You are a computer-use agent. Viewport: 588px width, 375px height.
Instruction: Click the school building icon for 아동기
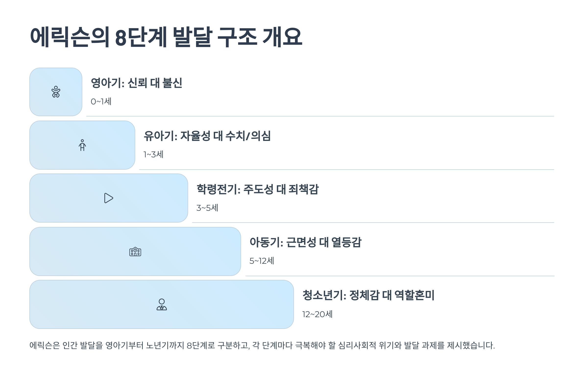135,251
